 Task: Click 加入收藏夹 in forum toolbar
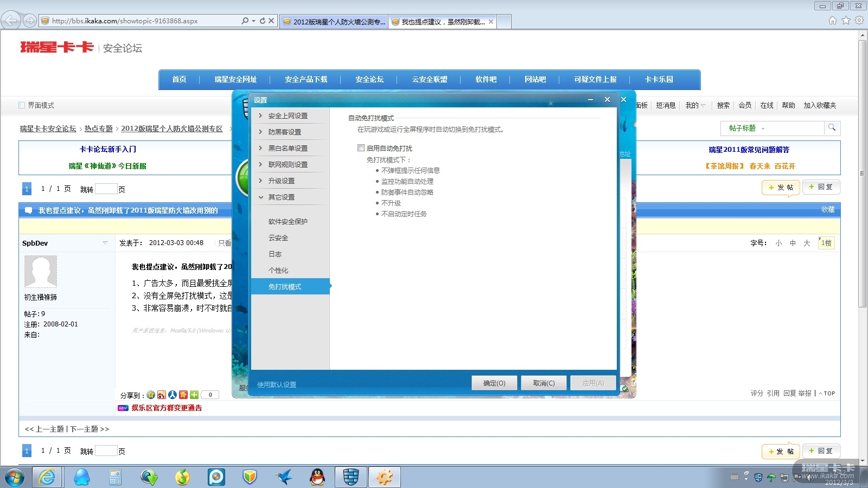click(820, 105)
